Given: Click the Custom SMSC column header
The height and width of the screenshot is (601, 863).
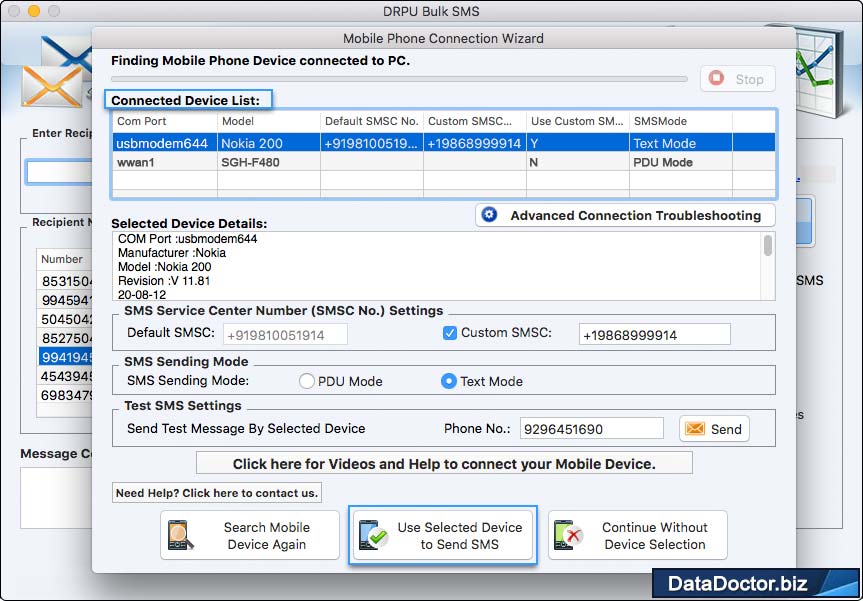Looking at the screenshot, I should 474,121.
